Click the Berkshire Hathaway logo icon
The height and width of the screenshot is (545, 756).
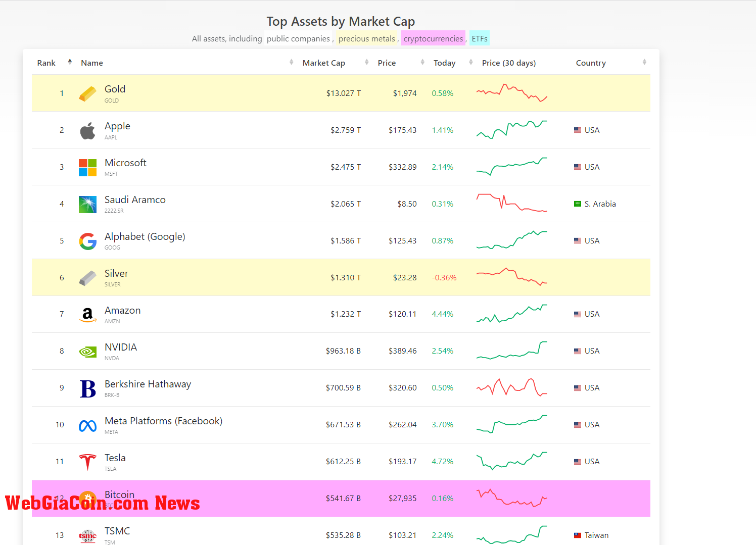point(88,389)
